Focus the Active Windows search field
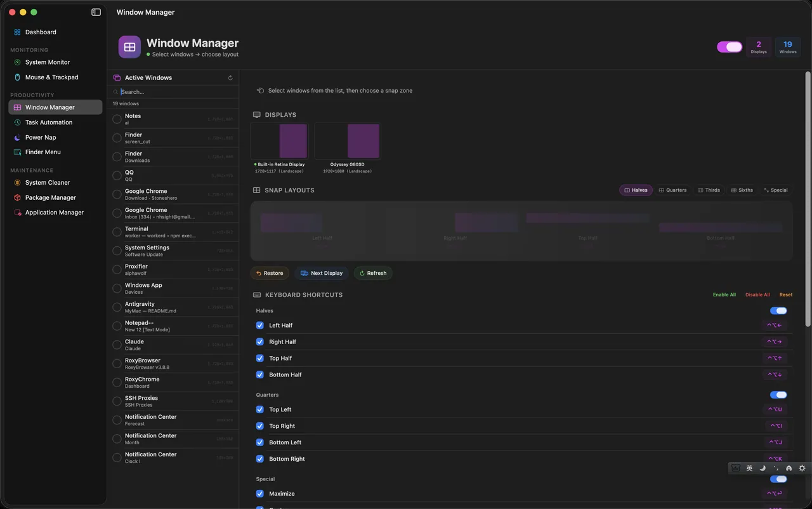 pos(173,92)
